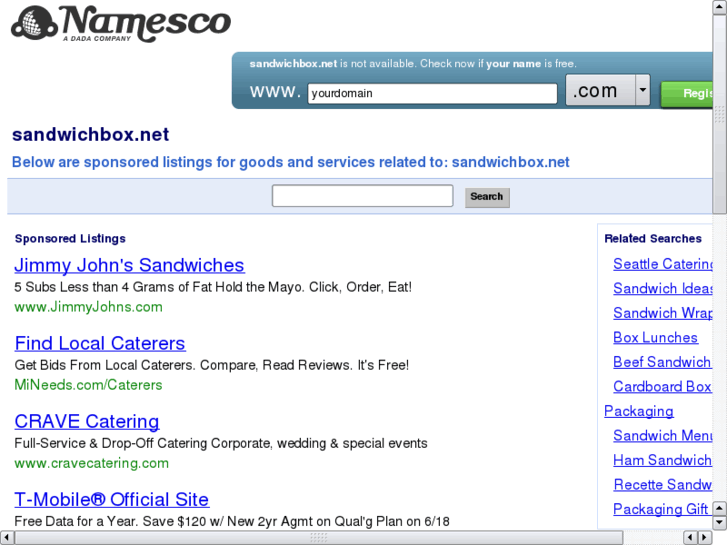Open MiNeeds.com/Caterers URL
Viewport: 727px width, 545px height.
89,385
